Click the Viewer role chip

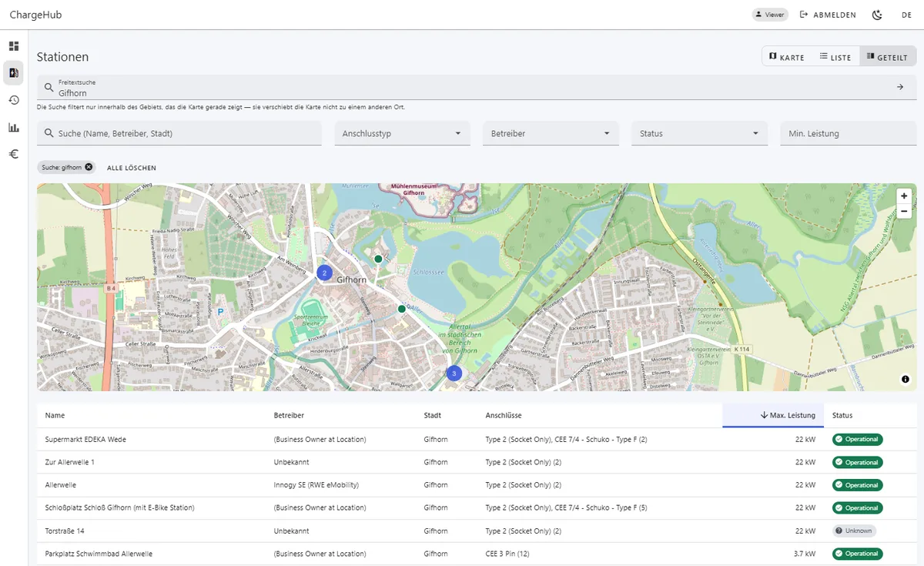tap(771, 15)
